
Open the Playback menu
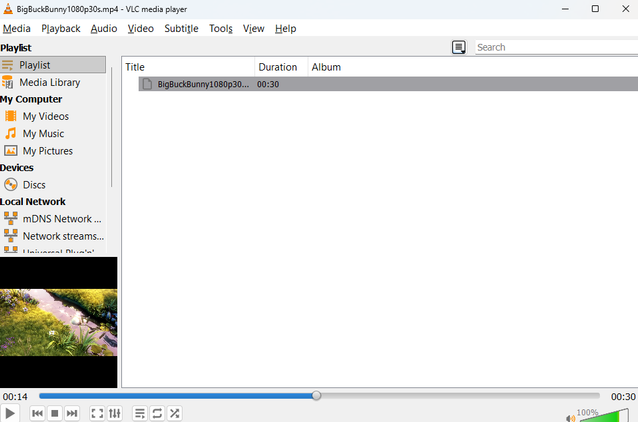(61, 28)
